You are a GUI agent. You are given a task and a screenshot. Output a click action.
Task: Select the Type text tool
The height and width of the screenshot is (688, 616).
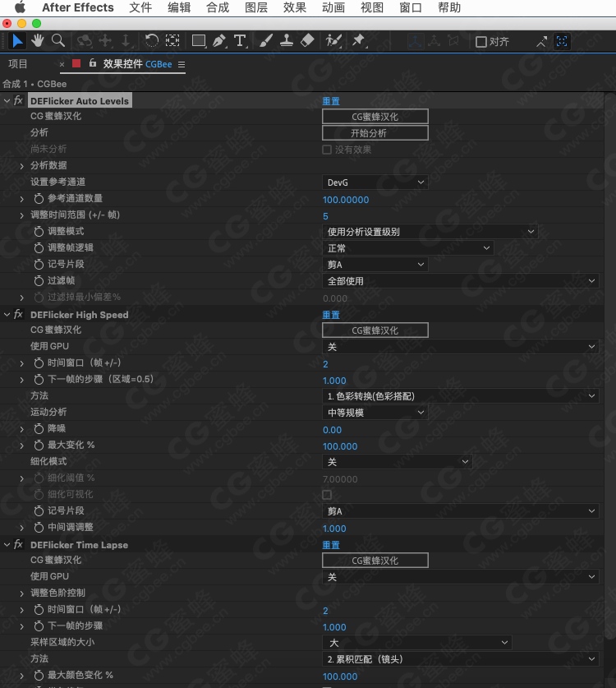coord(240,41)
